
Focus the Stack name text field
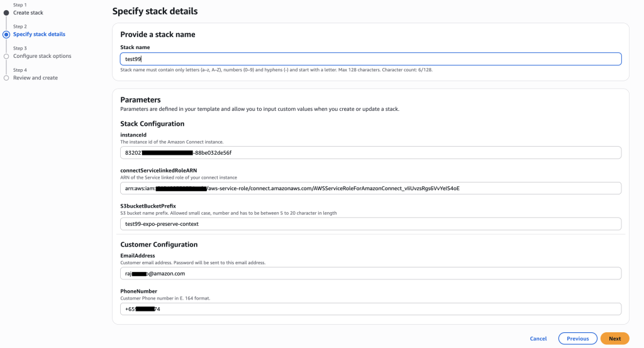[x=370, y=59]
